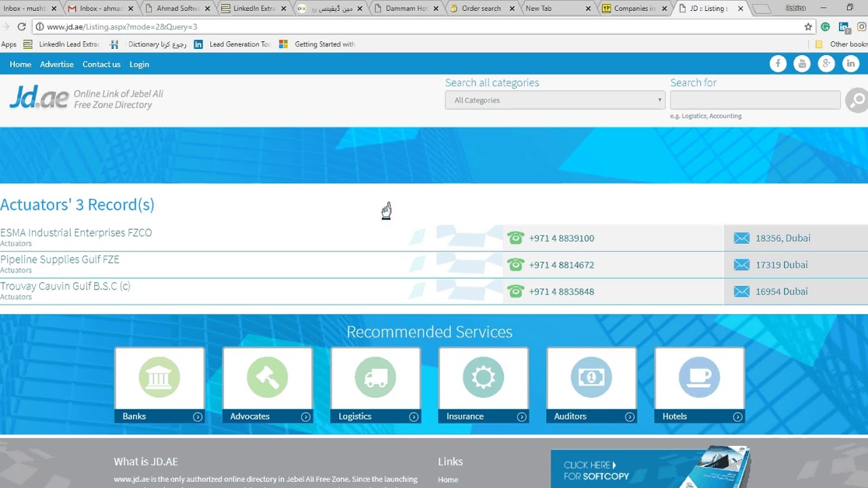The image size is (868, 488).
Task: Open the Advocates gavel icon tile
Action: (267, 378)
